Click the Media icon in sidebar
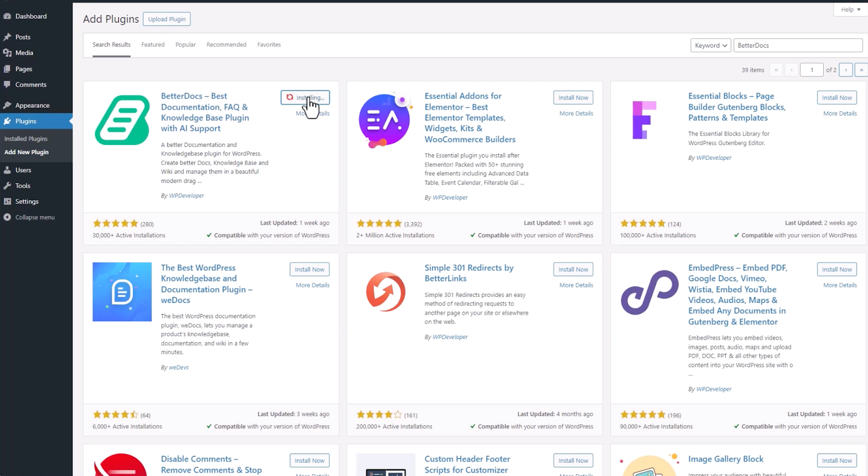The width and height of the screenshot is (868, 476). coord(7,53)
